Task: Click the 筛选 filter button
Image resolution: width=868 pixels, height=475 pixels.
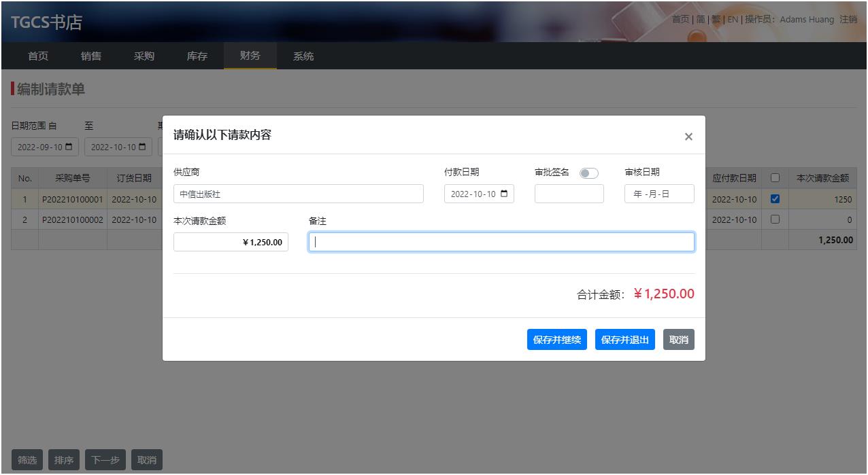Action: point(27,460)
